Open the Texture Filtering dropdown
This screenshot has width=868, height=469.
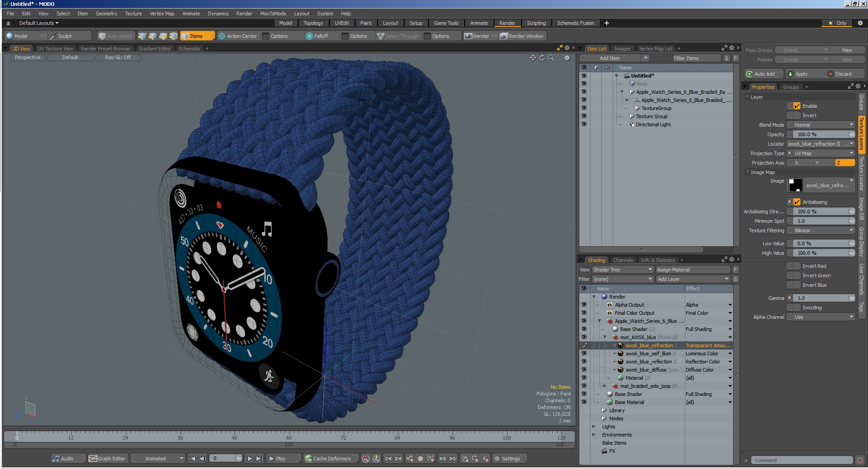[824, 230]
